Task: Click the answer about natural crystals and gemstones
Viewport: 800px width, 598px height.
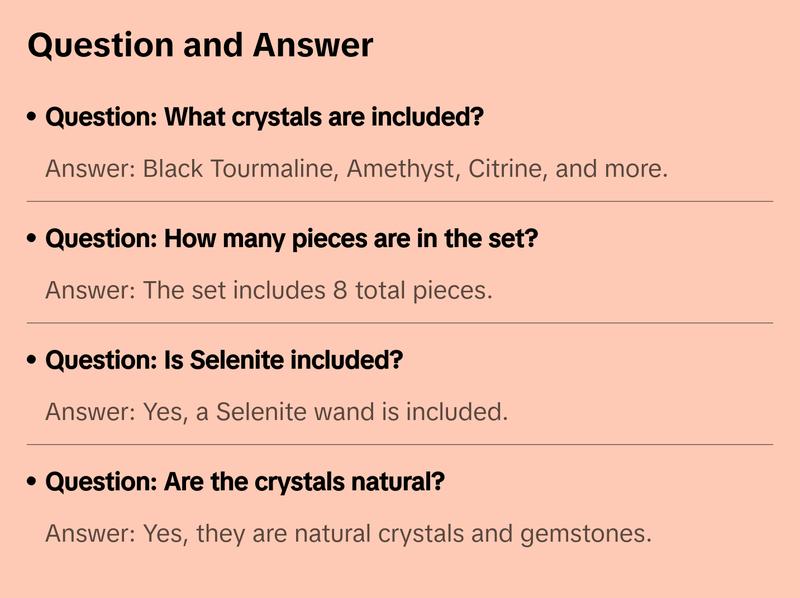Action: coord(348,534)
